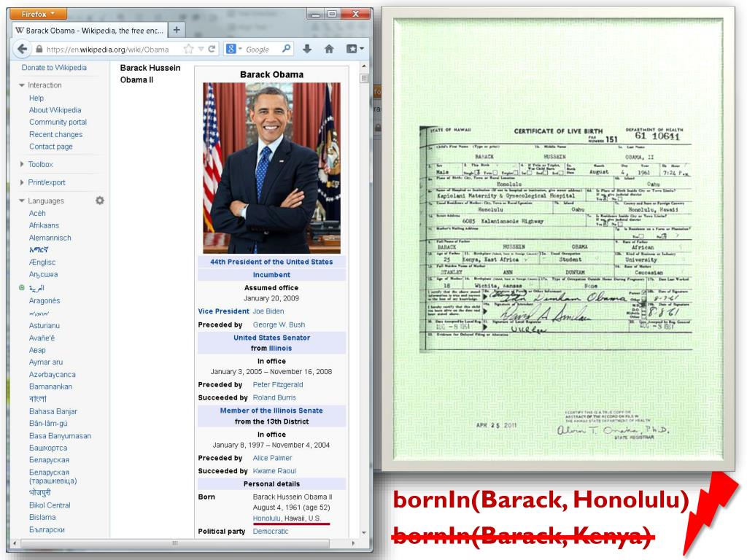Click the birth certificate image
Screen dimensions: 747x560
(558, 239)
